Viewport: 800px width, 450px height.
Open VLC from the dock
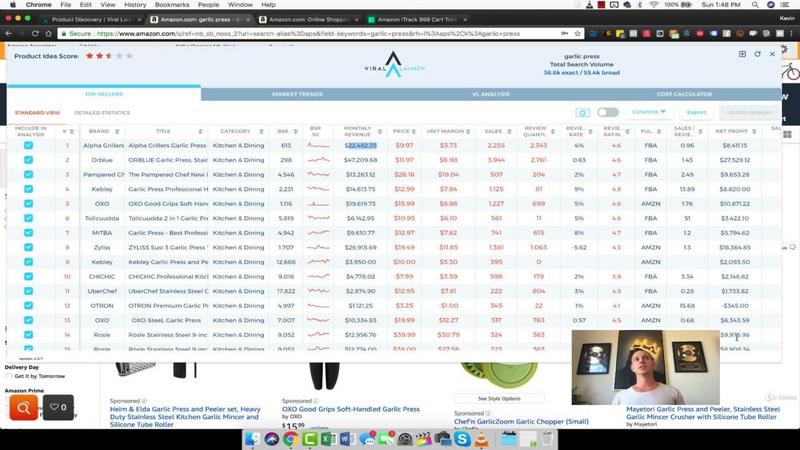pos(481,439)
